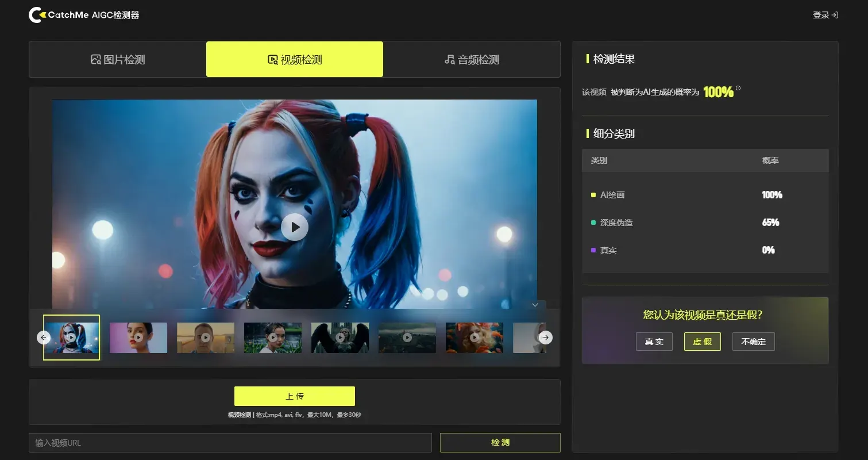This screenshot has height=460, width=868.
Task: Click the info icon next to 100% probability
Action: point(738,88)
